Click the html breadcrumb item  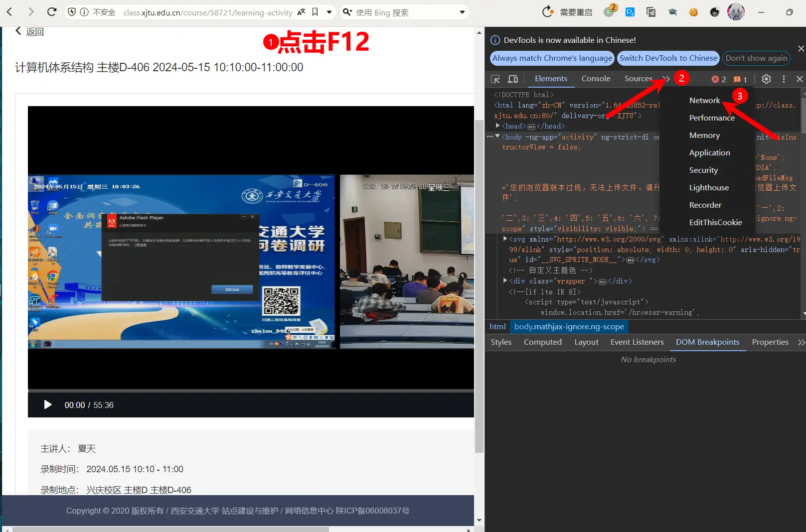click(x=497, y=326)
